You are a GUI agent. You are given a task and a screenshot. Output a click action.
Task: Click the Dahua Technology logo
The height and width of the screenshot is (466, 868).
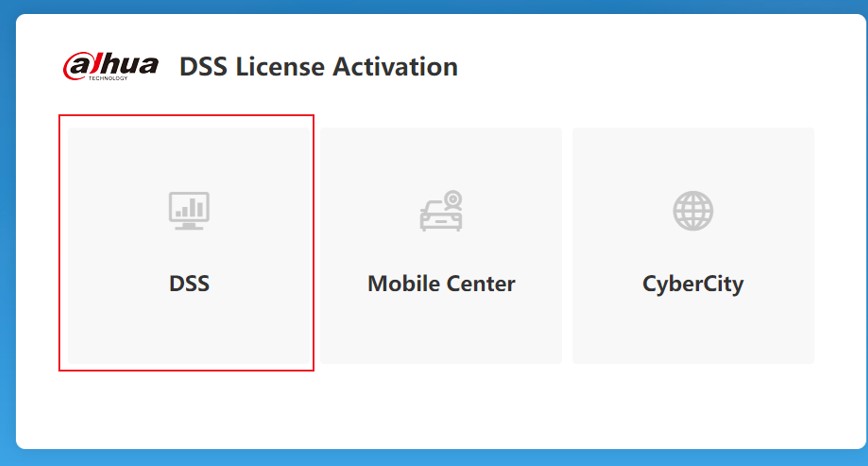110,66
